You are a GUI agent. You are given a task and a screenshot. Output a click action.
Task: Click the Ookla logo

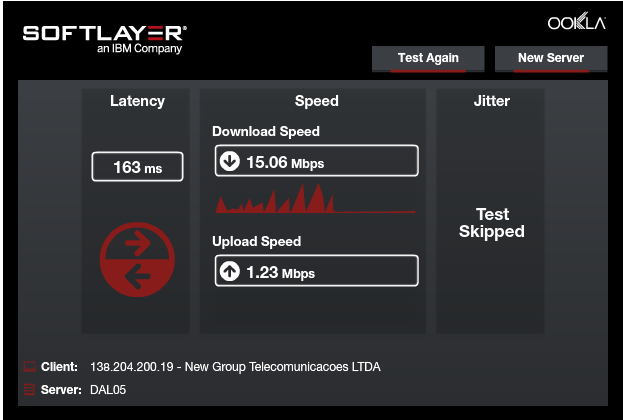coord(577,24)
